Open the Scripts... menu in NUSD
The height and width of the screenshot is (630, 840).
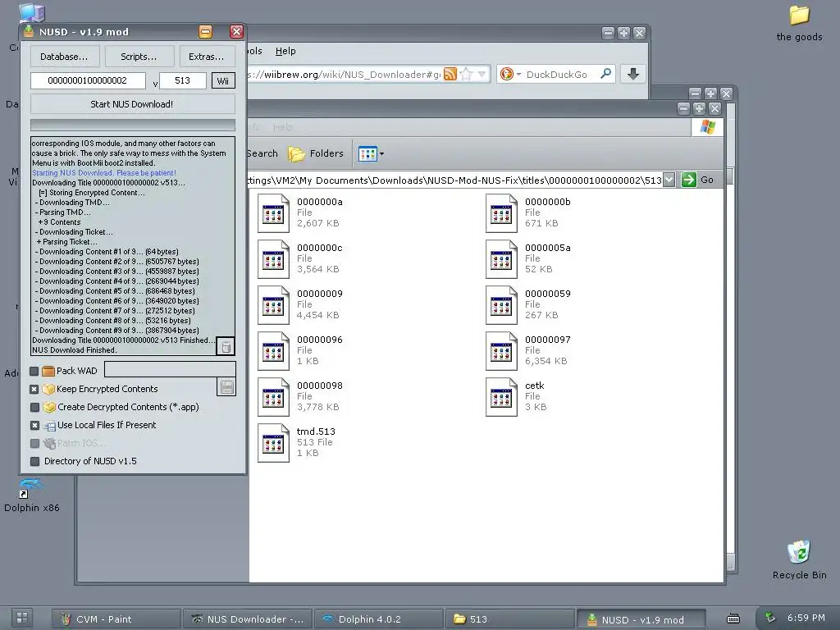[139, 57]
